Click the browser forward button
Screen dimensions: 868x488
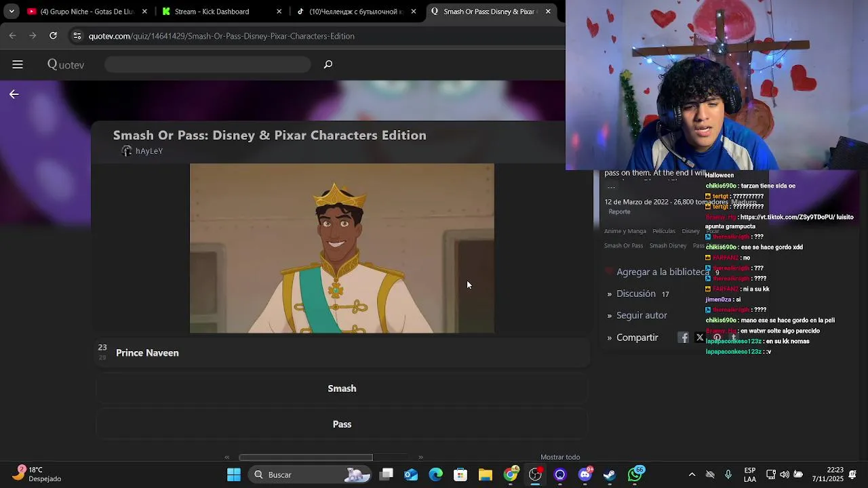[x=33, y=36]
